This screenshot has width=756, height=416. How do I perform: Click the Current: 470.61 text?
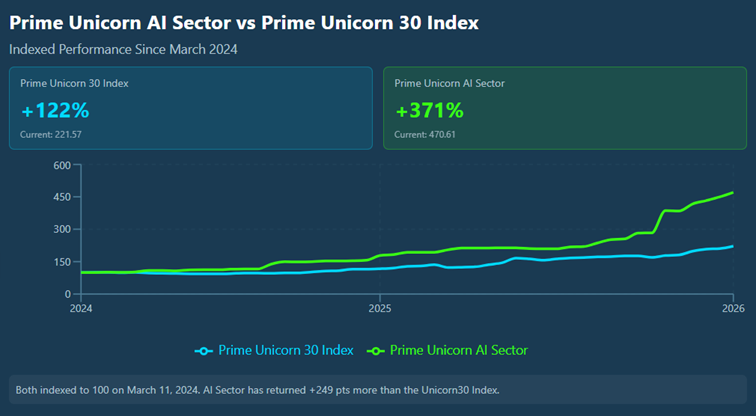pos(425,134)
